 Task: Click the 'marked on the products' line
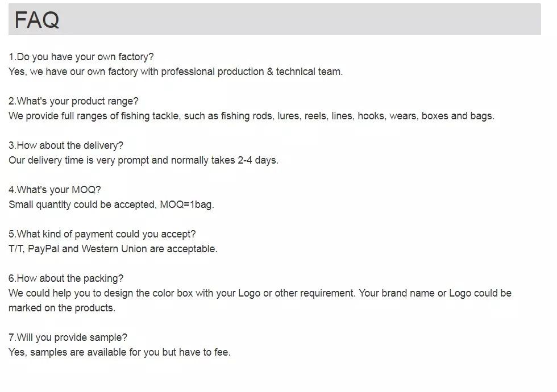61,308
